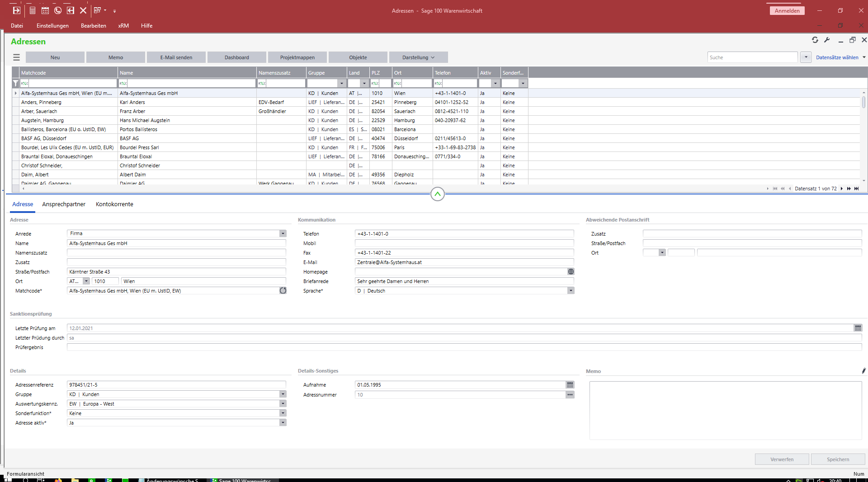This screenshot has height=482, width=868.
Task: Click the regenerate Matchcode icon
Action: pos(283,291)
